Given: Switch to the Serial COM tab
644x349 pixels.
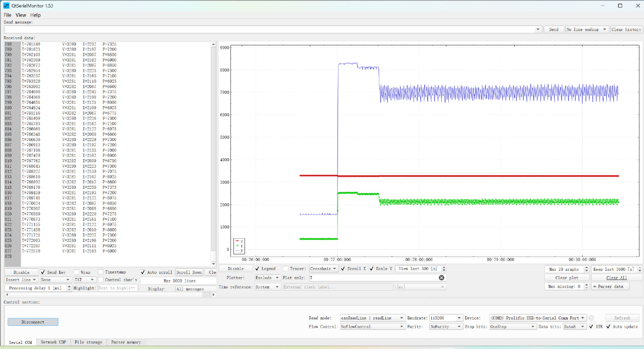Looking at the screenshot, I should pyautogui.click(x=20, y=342).
